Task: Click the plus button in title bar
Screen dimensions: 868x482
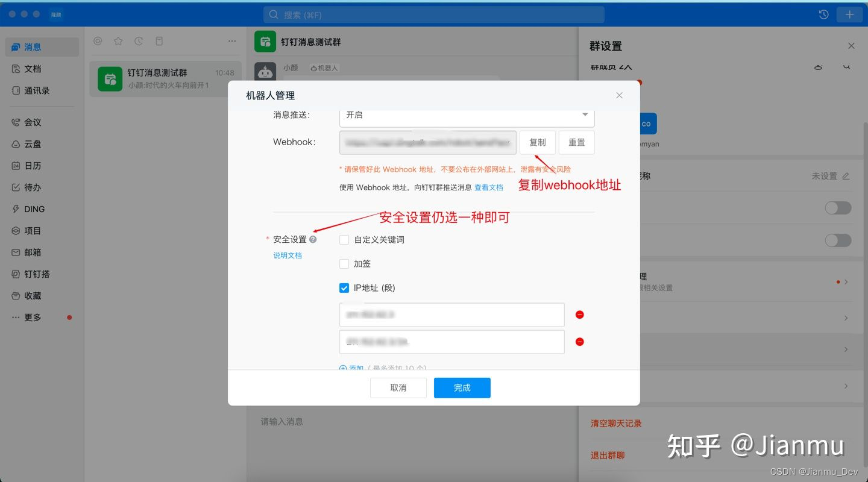Action: click(x=850, y=14)
